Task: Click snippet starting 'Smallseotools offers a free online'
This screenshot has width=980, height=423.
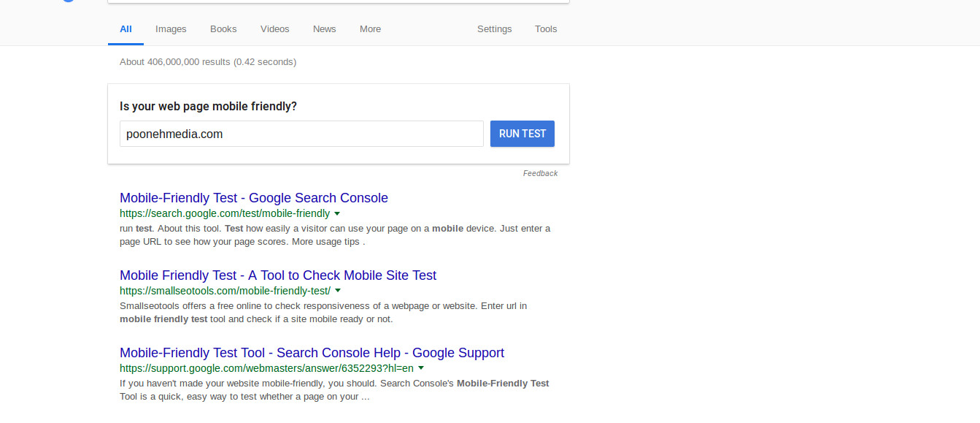Action: [x=323, y=313]
